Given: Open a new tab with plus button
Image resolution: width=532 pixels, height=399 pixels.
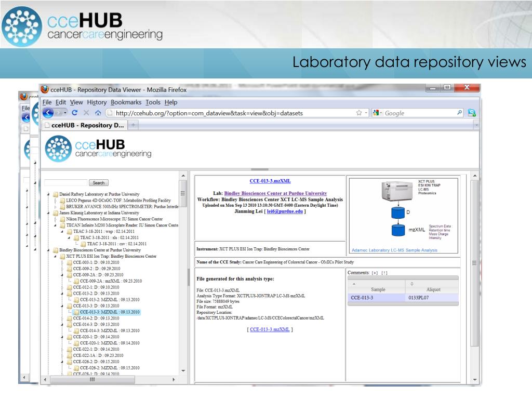Looking at the screenshot, I should [x=134, y=125].
